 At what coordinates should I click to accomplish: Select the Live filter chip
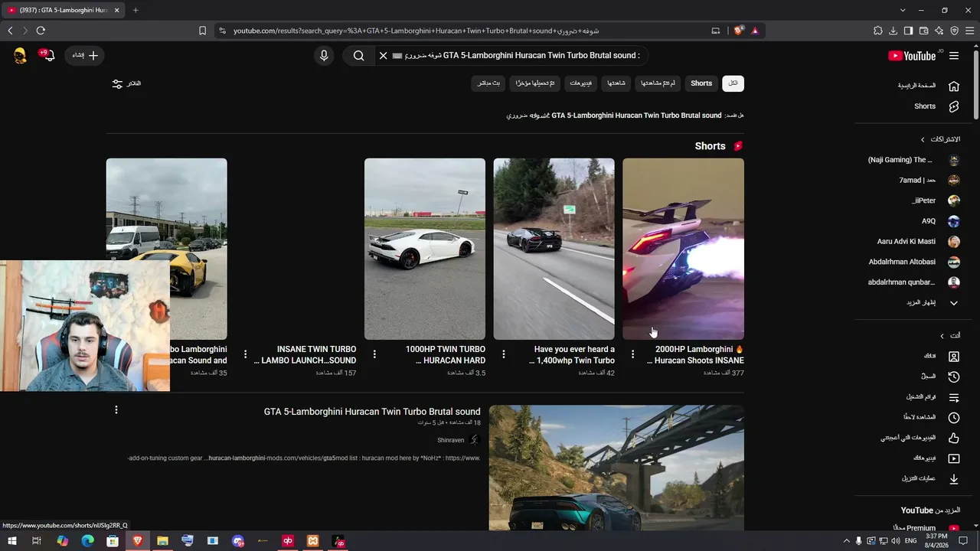(488, 83)
